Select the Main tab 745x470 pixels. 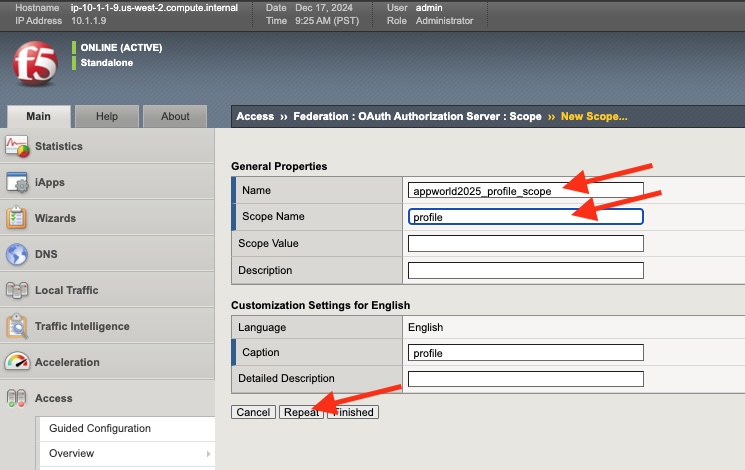coord(38,116)
